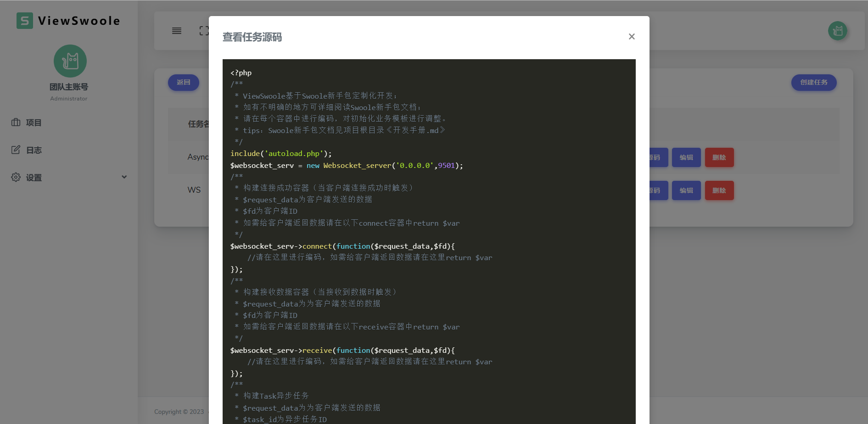This screenshot has height=424, width=868.
Task: Click the ViewSwoole logo icon
Action: (25, 21)
